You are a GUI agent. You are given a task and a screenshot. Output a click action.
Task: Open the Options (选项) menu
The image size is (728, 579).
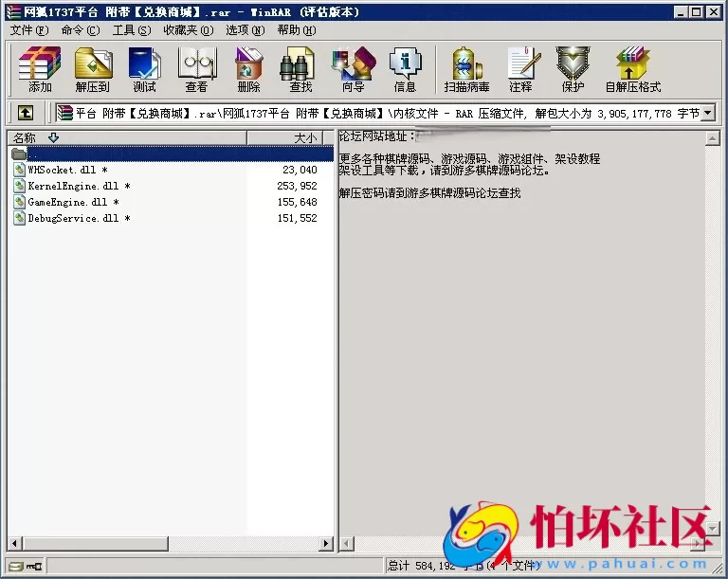246,30
